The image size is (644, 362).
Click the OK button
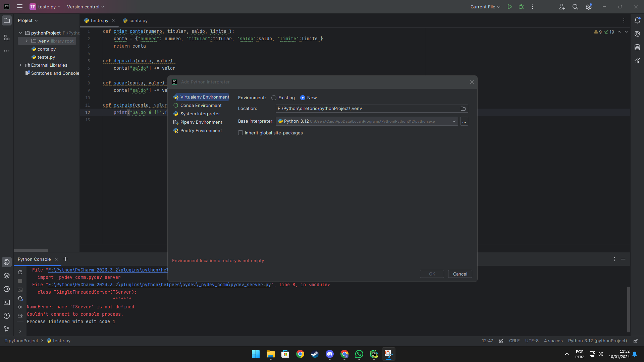tap(432, 274)
